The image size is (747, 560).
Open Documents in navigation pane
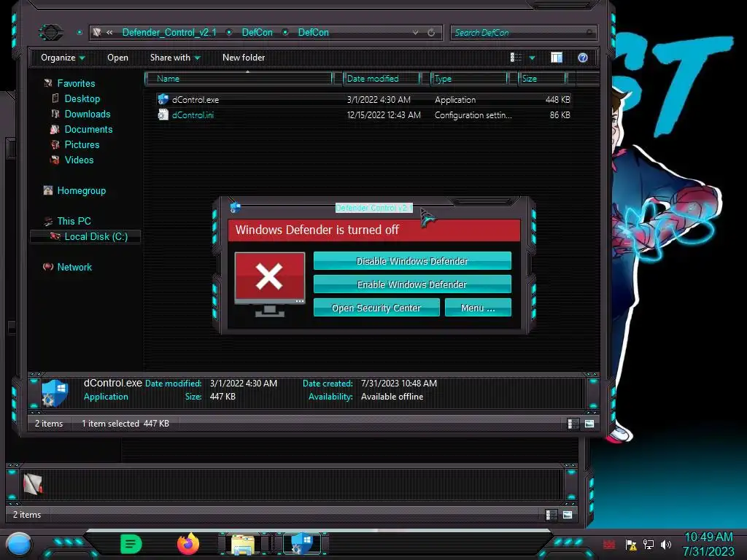pyautogui.click(x=88, y=129)
